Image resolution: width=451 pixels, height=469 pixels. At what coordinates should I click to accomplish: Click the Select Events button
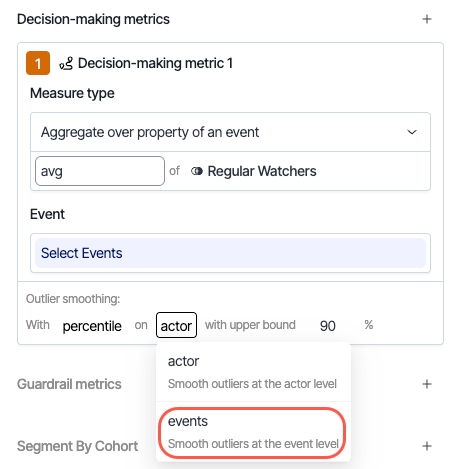[230, 253]
